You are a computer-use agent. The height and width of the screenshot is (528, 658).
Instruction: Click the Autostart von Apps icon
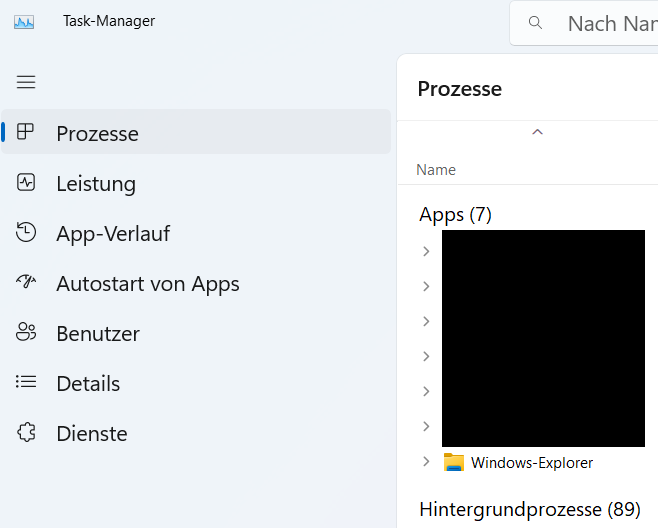[26, 283]
